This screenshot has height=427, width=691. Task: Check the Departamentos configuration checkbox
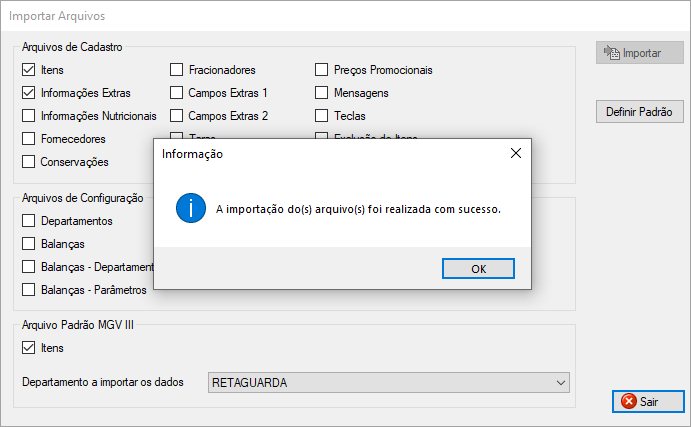pos(28,221)
